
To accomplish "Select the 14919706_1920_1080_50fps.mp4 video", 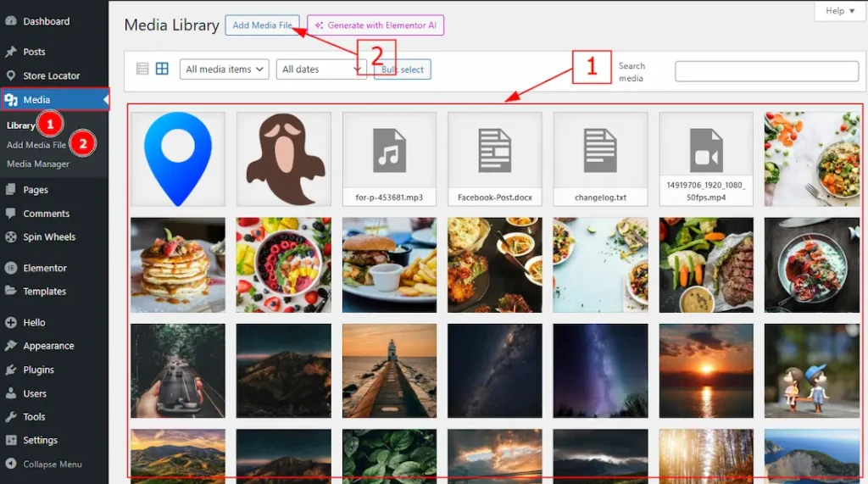I will pos(706,159).
